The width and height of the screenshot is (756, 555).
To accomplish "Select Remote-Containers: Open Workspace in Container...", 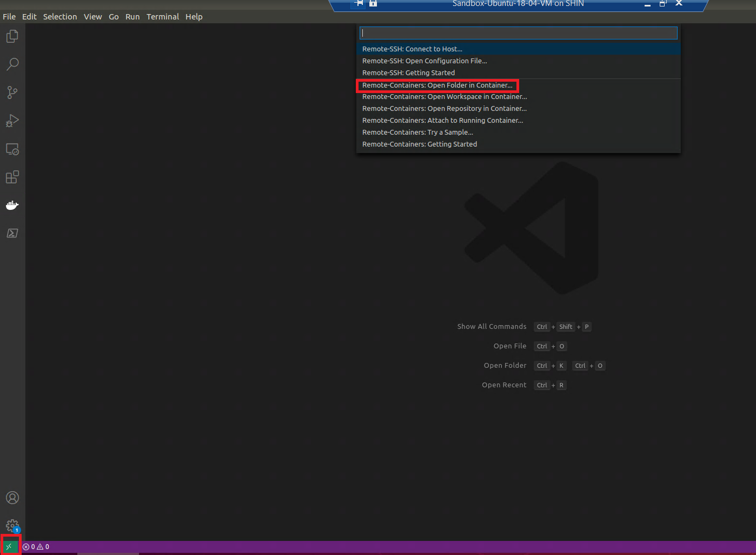I will click(519, 97).
